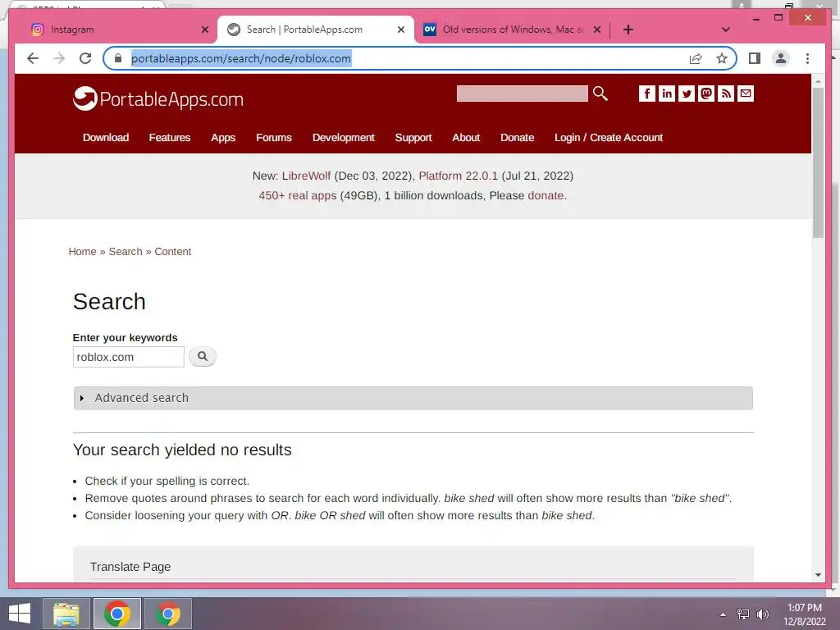Open the 450+ real apps link
The height and width of the screenshot is (630, 840).
(x=297, y=195)
